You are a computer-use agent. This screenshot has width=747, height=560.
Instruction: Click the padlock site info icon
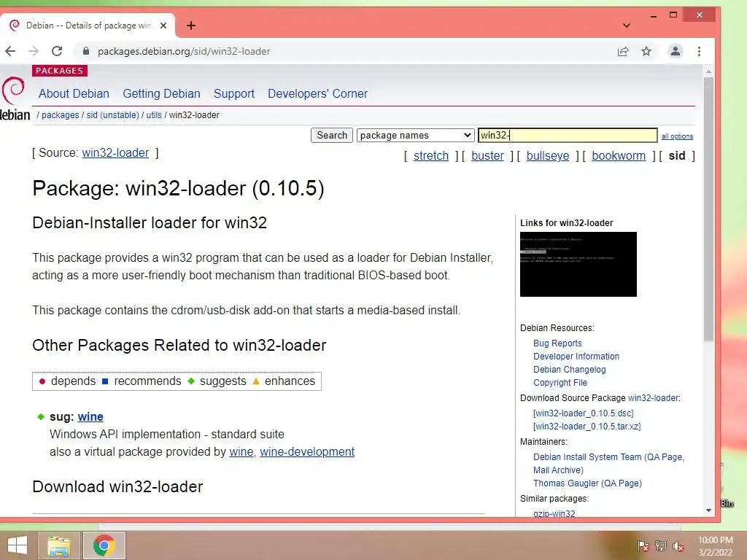click(x=86, y=51)
